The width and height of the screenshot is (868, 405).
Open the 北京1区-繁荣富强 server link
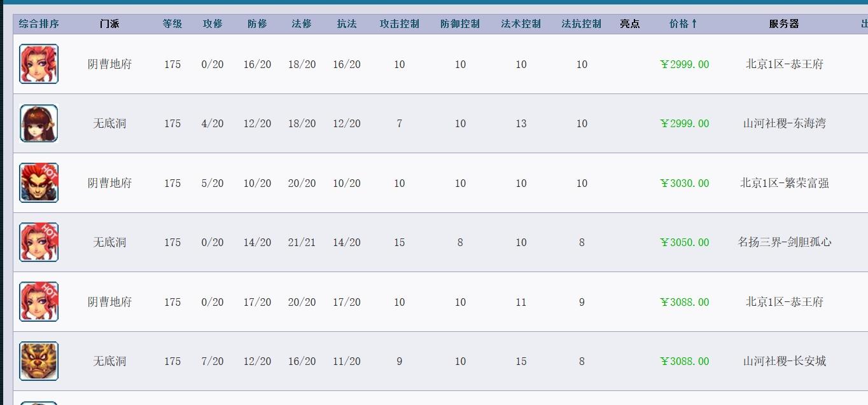tap(784, 183)
